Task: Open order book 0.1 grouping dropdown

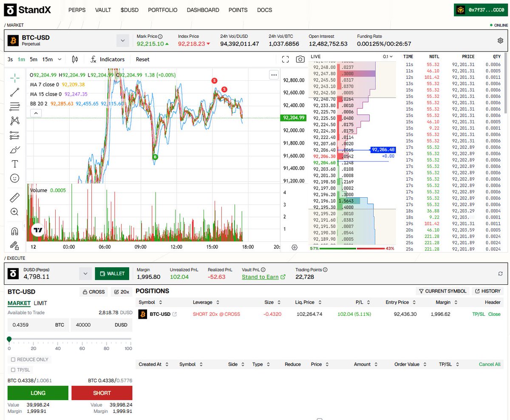Action: click(388, 57)
